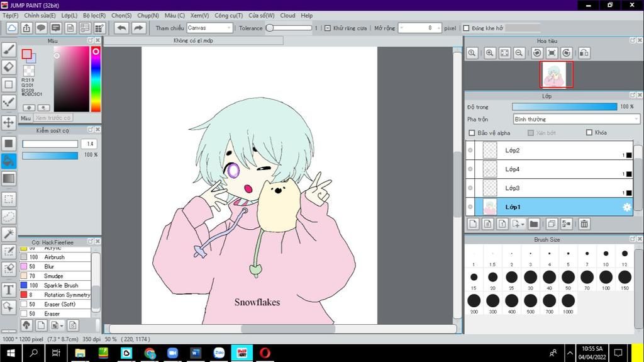Image resolution: width=644 pixels, height=362 pixels.
Task: Delete the layer with the trash icon
Action: click(584, 223)
